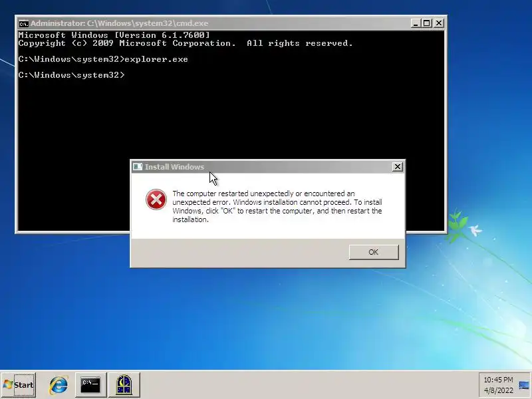Click the cmd.exe window system menu icon
Image resolution: width=532 pixels, height=399 pixels.
(x=23, y=23)
